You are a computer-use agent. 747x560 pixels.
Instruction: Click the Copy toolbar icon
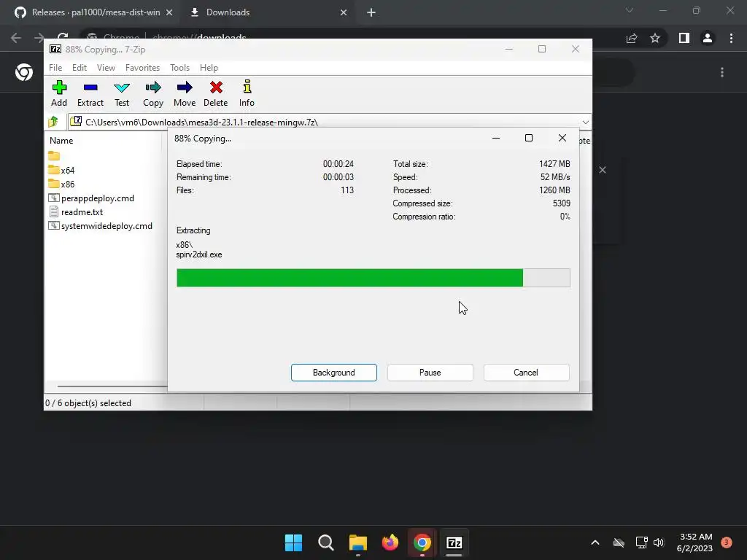(x=153, y=93)
